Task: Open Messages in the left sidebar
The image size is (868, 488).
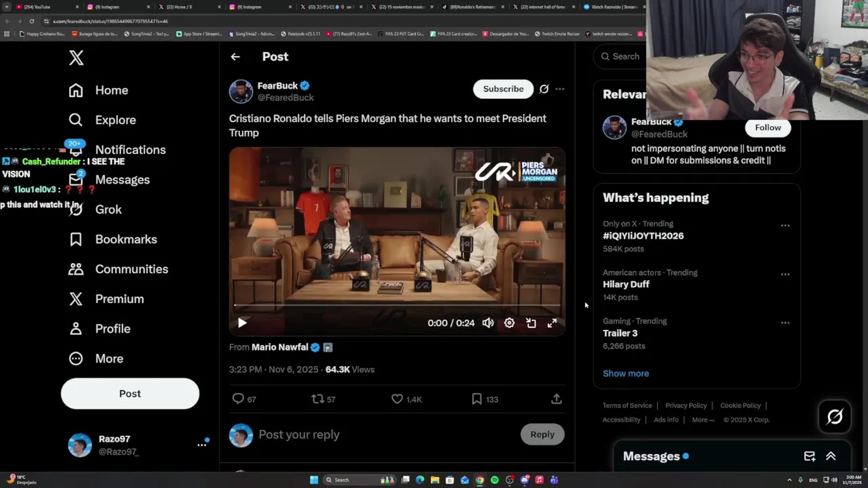Action: (x=109, y=180)
